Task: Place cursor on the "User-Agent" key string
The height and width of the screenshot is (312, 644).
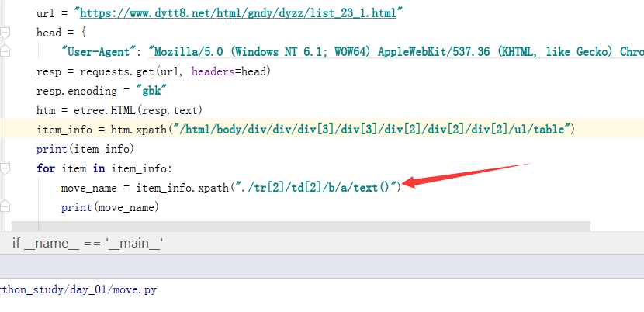Action: tap(99, 52)
